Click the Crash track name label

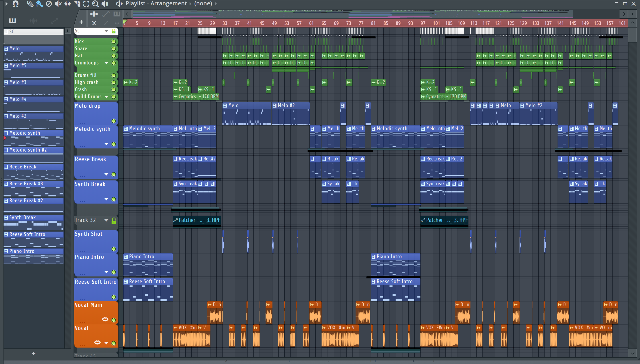pyautogui.click(x=81, y=90)
